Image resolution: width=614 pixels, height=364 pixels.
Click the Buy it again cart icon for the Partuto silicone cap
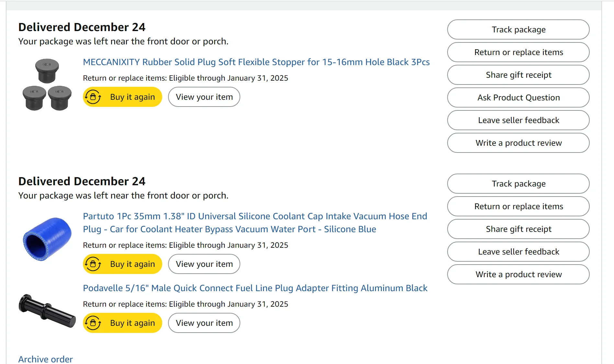(x=93, y=264)
